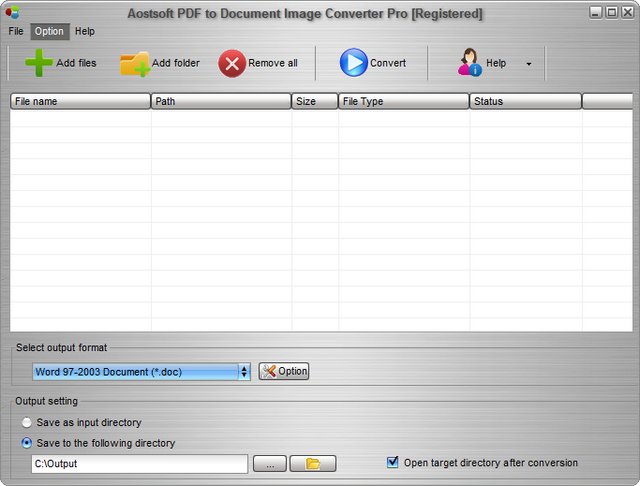640x486 pixels.
Task: Open the Option menu
Action: pyautogui.click(x=49, y=31)
